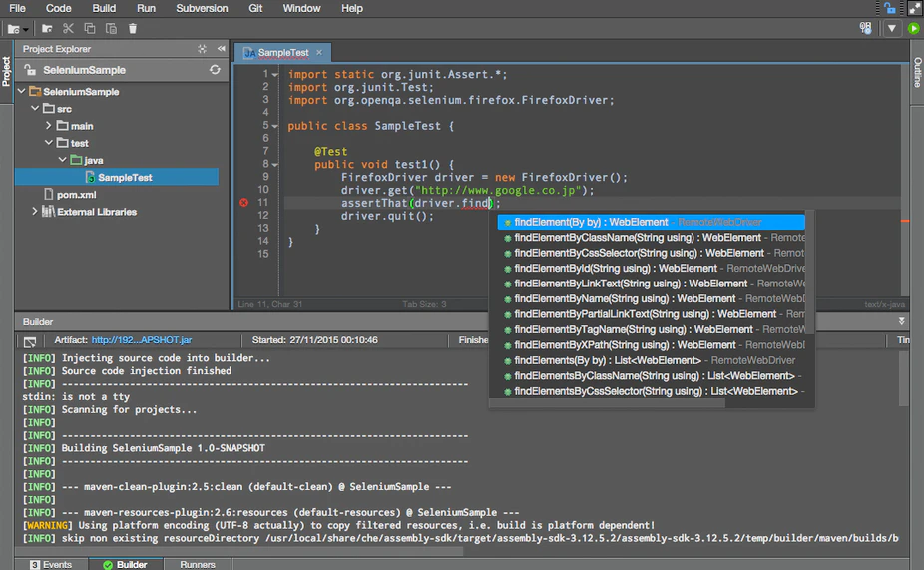This screenshot has width=924, height=570.
Task: Click the open folder toolbar icon
Action: coord(47,28)
